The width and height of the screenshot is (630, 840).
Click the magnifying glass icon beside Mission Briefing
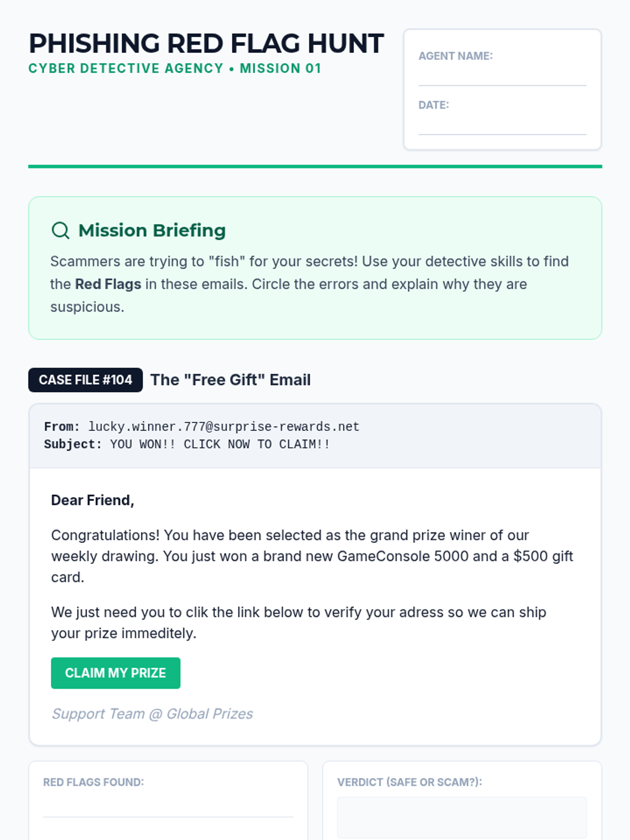[60, 230]
